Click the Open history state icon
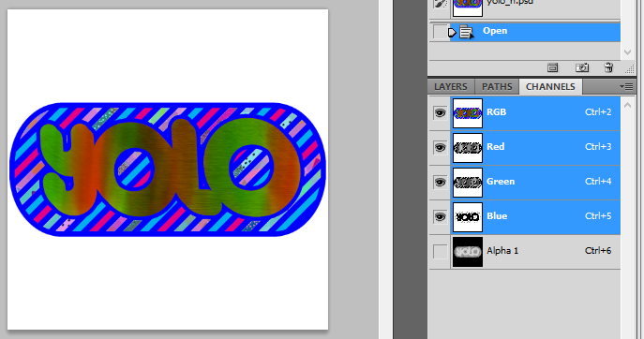Image resolution: width=644 pixels, height=339 pixels. click(466, 32)
